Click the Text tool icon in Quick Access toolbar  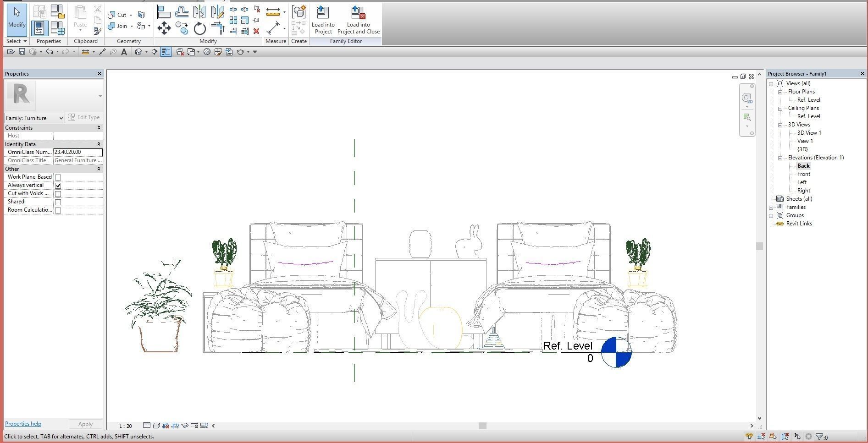(x=124, y=52)
